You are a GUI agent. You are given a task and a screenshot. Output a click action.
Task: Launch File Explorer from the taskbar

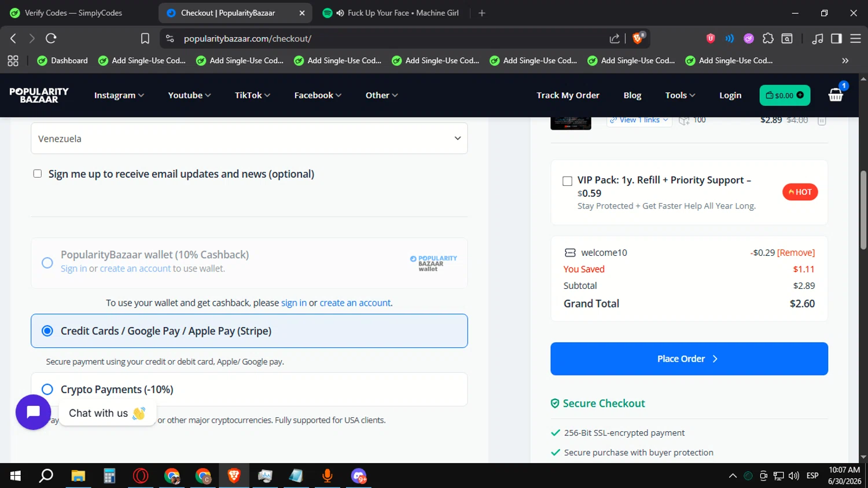(78, 476)
